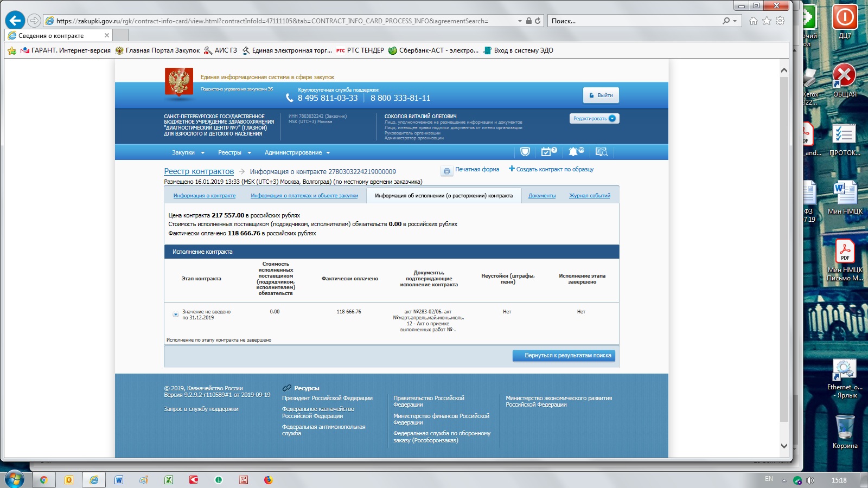Open the ДЦ7 desktop shortcut

click(845, 22)
